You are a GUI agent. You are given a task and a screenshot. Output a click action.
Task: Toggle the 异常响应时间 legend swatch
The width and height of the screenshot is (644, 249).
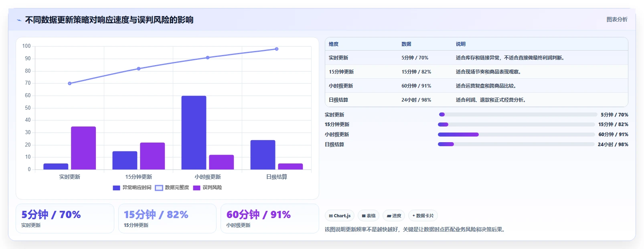116,188
